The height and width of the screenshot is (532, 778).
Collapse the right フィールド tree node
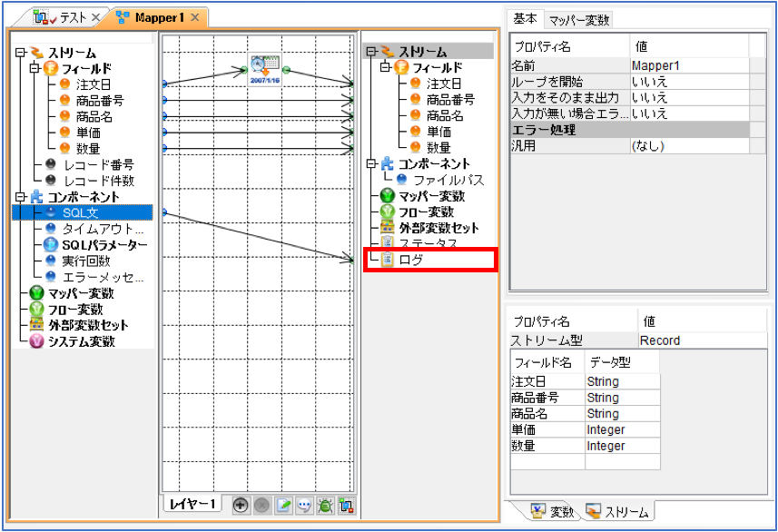point(385,67)
